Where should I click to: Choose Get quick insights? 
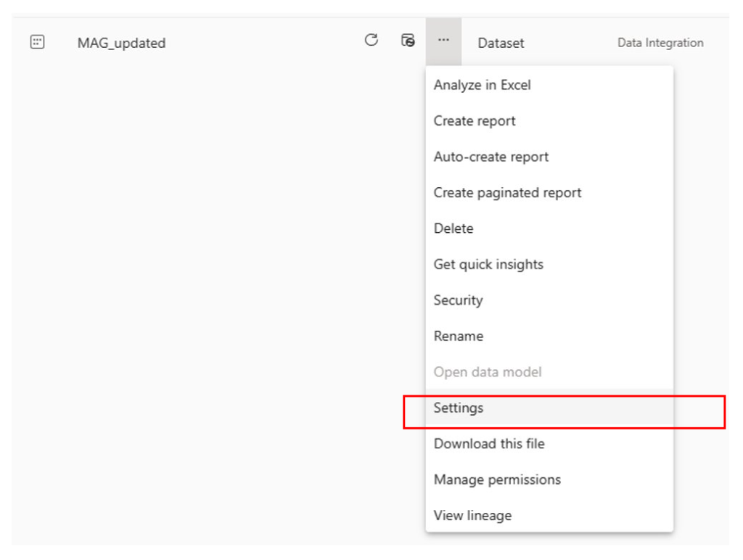(x=488, y=265)
